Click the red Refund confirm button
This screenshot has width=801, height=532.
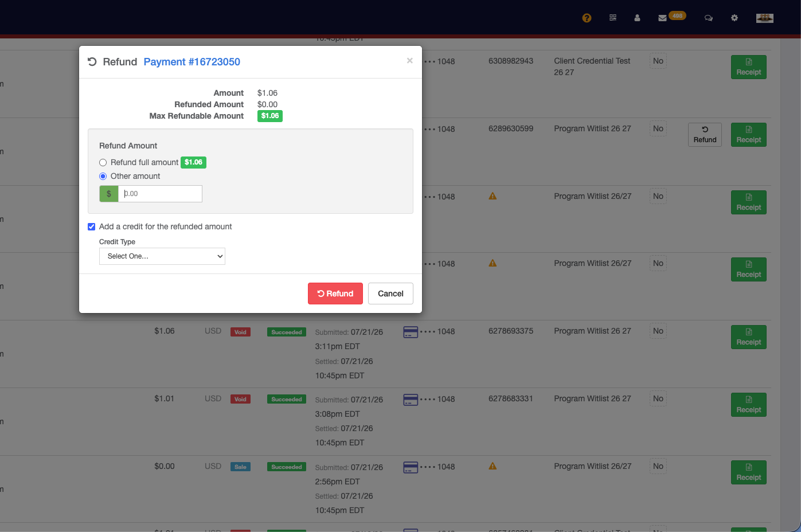[x=335, y=294]
